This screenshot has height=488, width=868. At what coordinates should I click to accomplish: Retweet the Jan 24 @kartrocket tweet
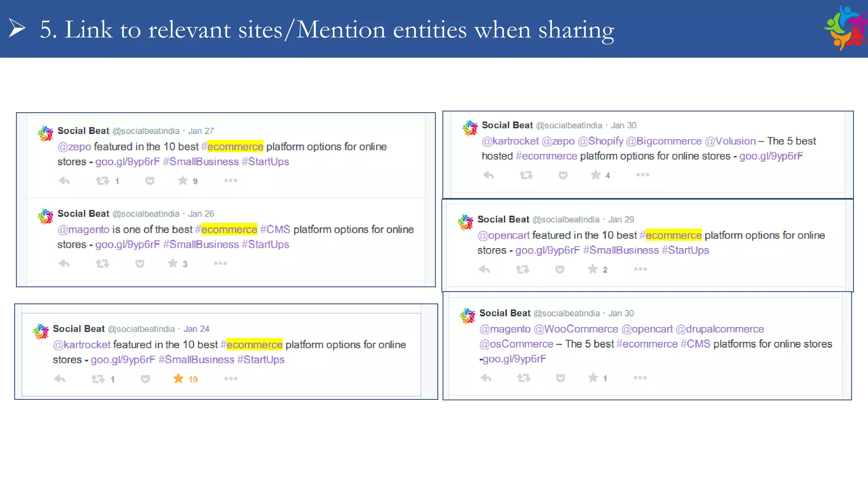pos(98,379)
